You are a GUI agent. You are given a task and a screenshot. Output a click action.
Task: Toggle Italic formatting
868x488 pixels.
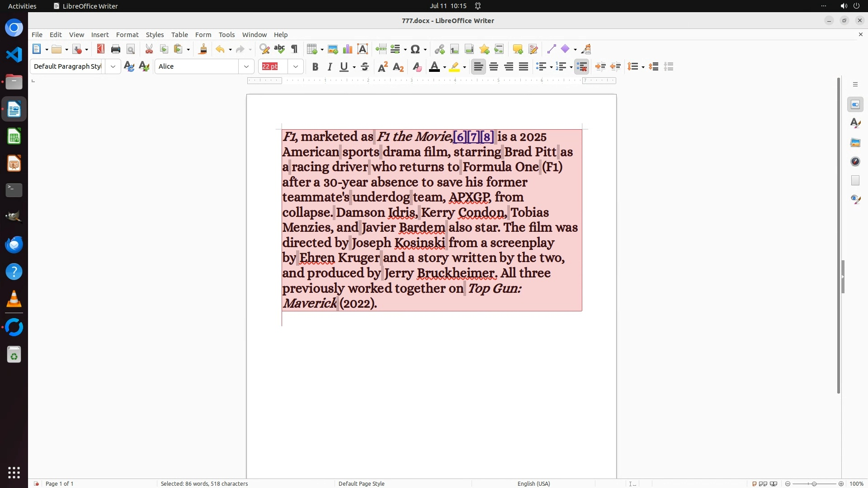pos(330,67)
